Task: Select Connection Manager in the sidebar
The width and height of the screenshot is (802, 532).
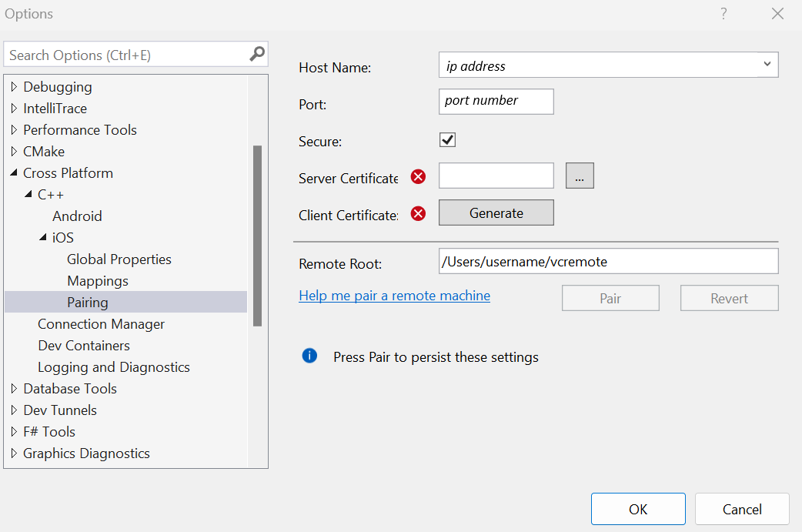Action: click(x=101, y=323)
